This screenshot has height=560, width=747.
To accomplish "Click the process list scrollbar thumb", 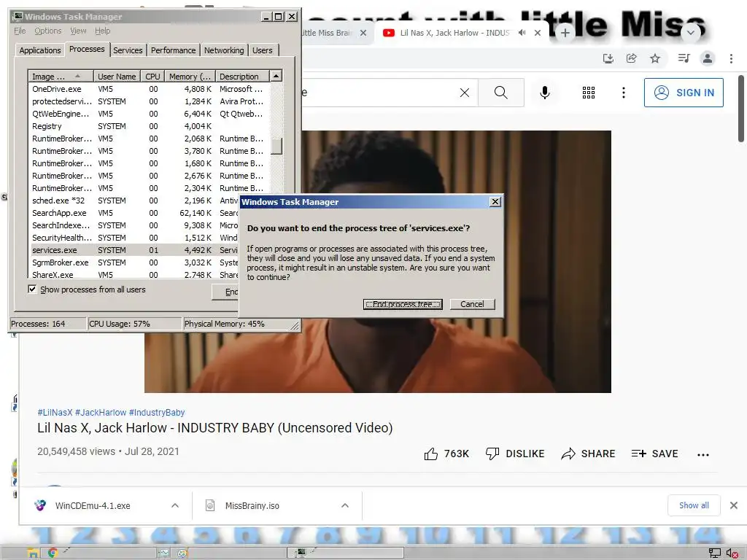I will pyautogui.click(x=276, y=146).
